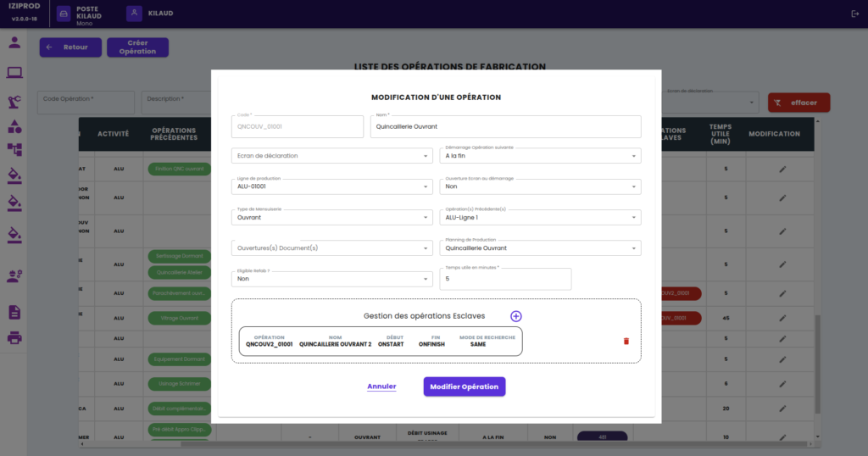Open the Ligne de production dropdown

(331, 186)
